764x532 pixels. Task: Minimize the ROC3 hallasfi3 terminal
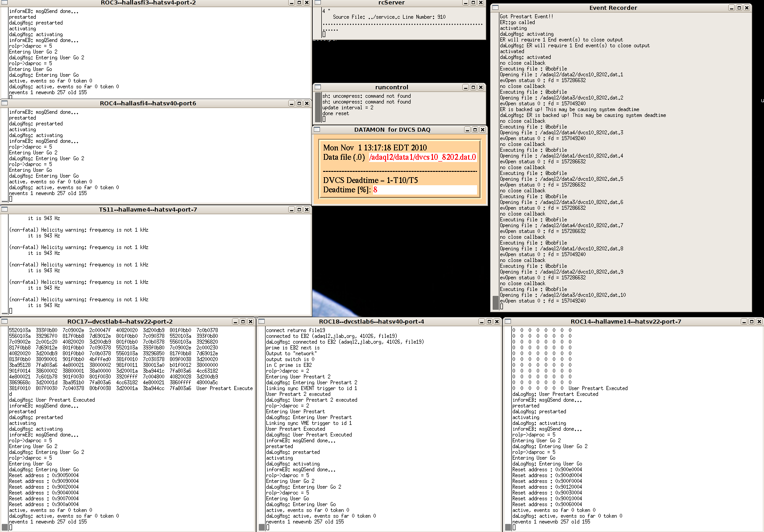click(x=291, y=3)
